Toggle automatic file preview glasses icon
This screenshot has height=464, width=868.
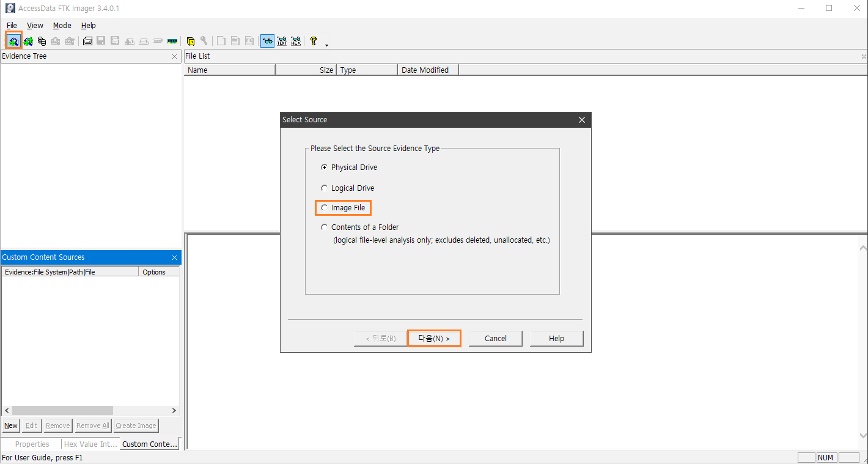coord(268,41)
